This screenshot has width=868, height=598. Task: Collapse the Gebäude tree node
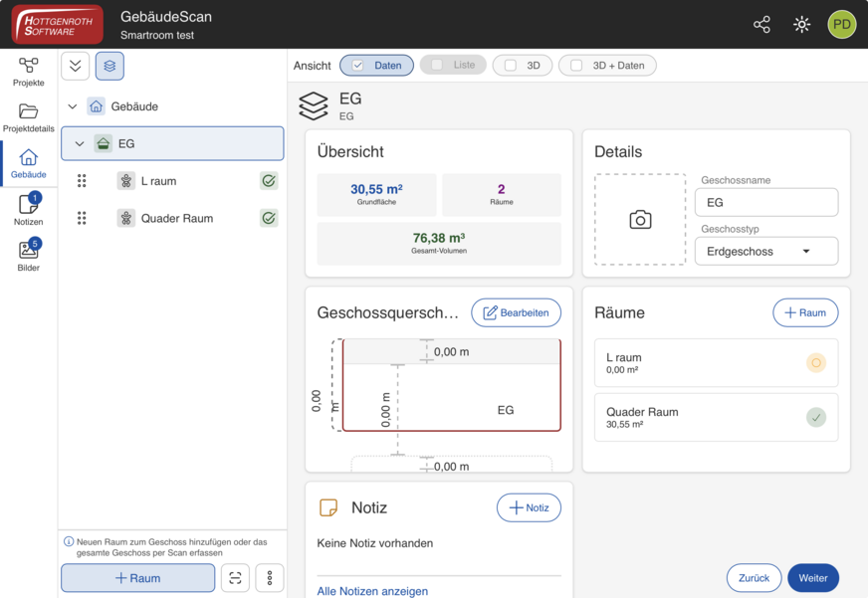[73, 106]
